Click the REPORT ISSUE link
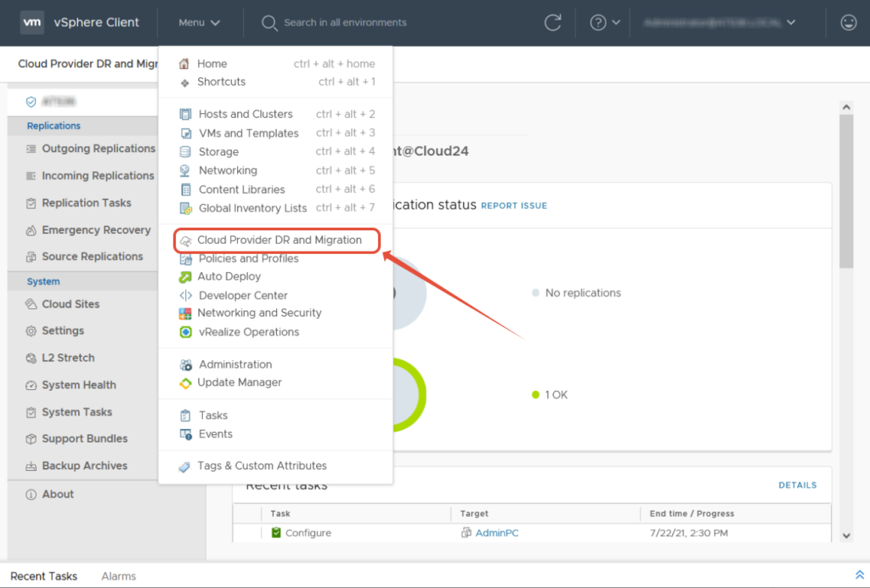This screenshot has height=588, width=870. pos(514,206)
